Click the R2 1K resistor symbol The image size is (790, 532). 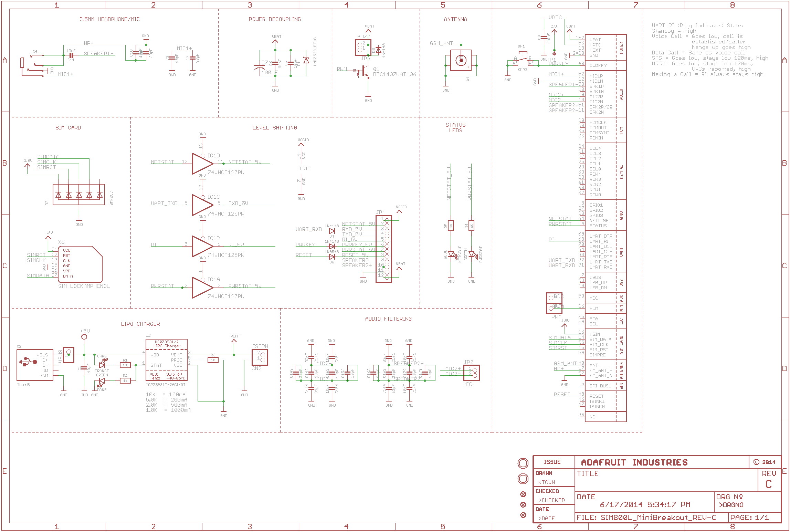125,380
